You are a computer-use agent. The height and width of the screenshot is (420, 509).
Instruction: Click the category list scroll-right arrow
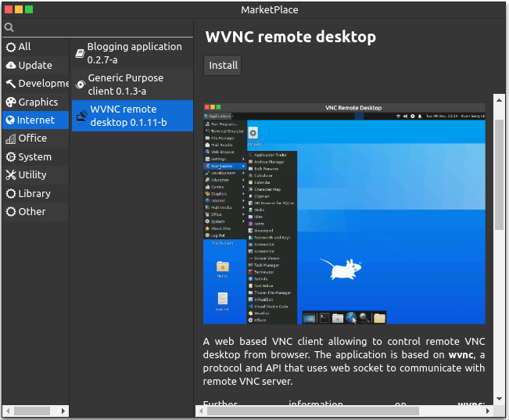[63, 411]
